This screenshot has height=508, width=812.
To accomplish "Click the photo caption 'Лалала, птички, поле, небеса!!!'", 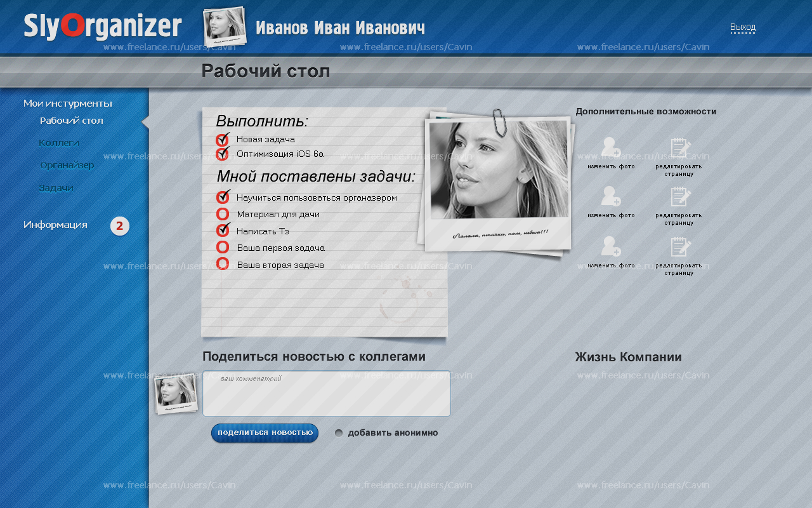I will (x=501, y=234).
